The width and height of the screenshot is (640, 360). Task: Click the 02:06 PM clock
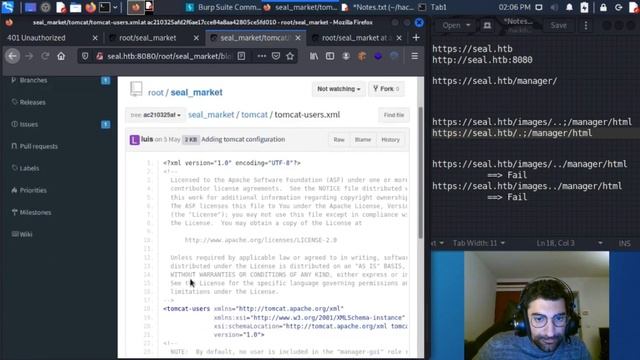(514, 7)
